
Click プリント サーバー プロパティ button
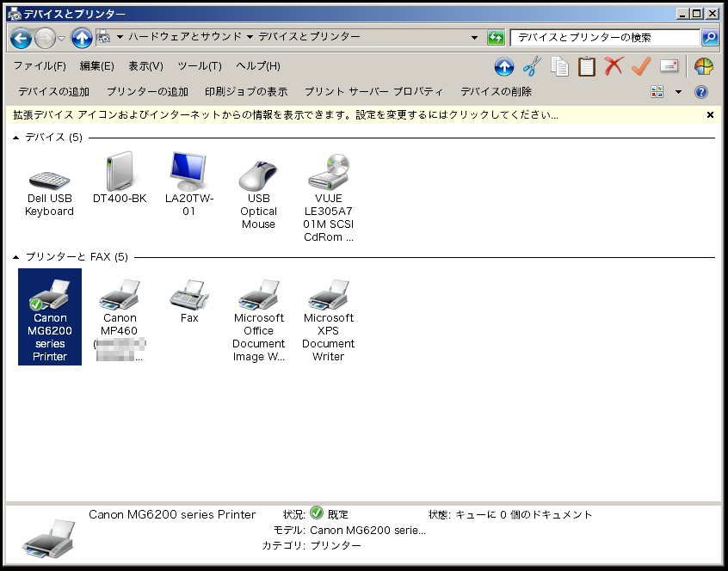coord(373,92)
